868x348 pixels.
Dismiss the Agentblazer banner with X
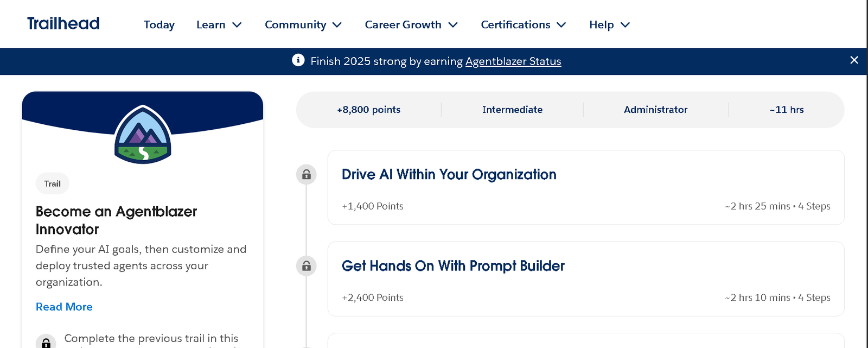pos(854,60)
